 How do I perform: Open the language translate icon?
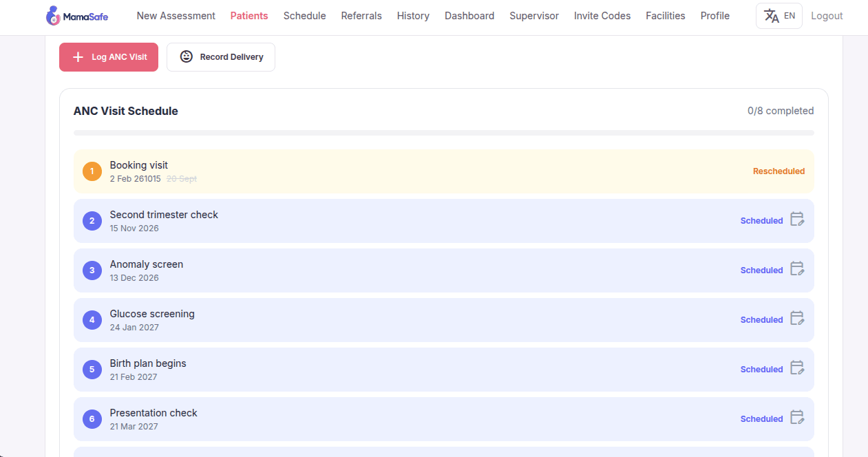pyautogui.click(x=772, y=16)
